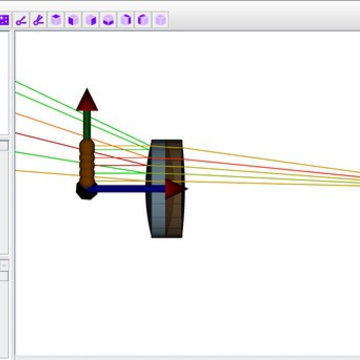The image size is (360, 360).
Task: Switch to cube back-right edge view
Action: click(x=126, y=20)
